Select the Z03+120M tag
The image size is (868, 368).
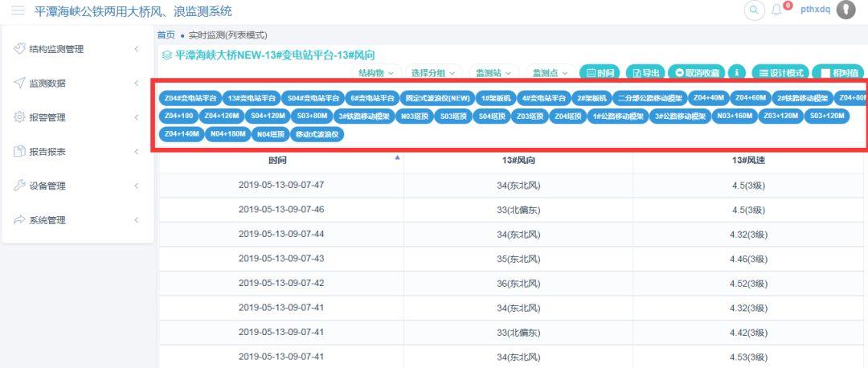[780, 117]
